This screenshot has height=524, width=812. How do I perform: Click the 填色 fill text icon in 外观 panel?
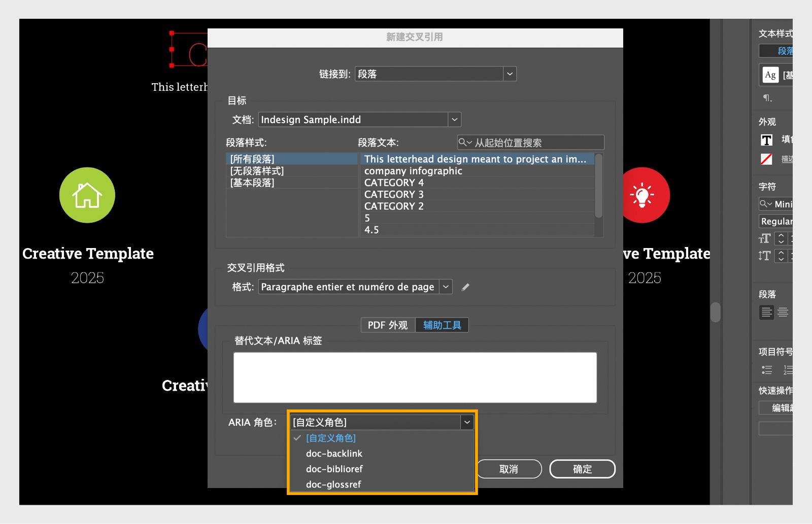(x=766, y=140)
